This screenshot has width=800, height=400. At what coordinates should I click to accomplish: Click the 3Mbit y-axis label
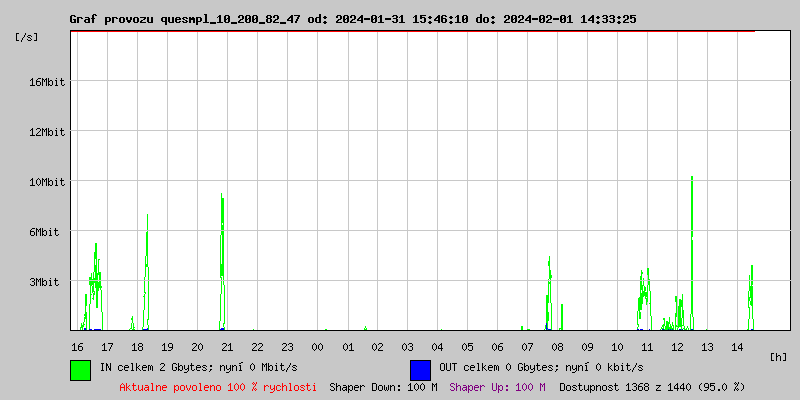coord(44,282)
